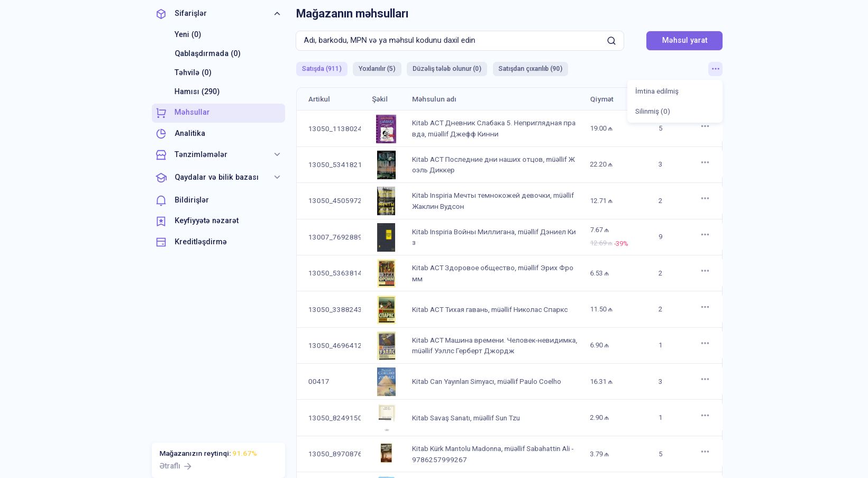This screenshot has width=868, height=478.
Task: Open Yeni (0) orders
Action: coord(188,34)
